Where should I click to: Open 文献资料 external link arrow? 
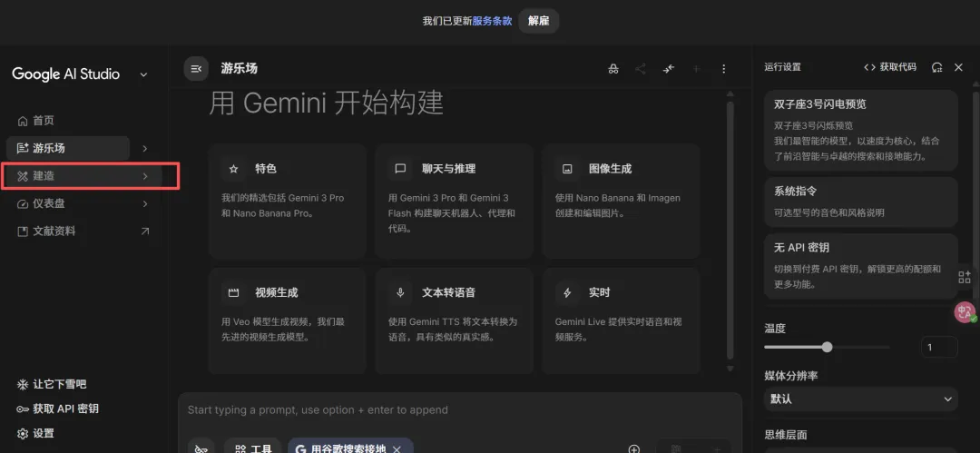tap(145, 231)
